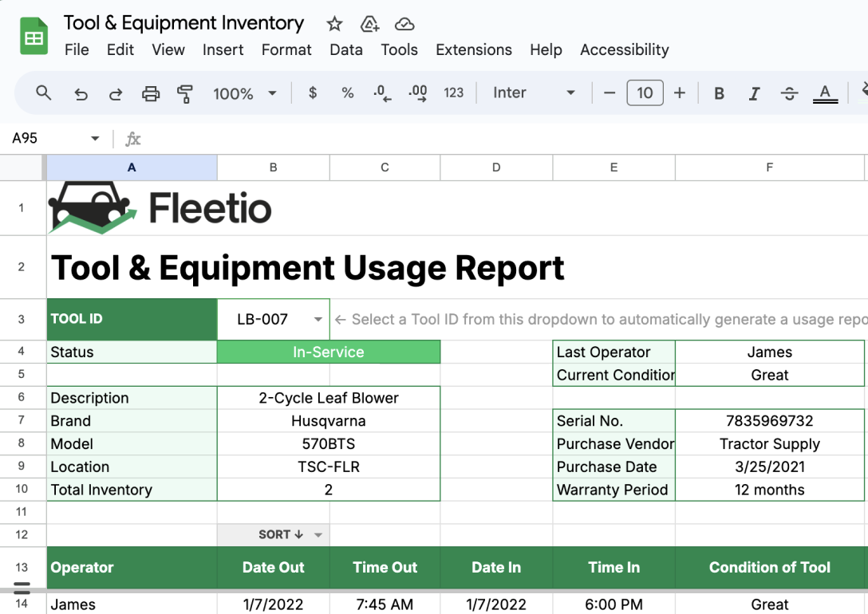This screenshot has height=614, width=868.
Task: Select column E header
Action: tap(614, 167)
